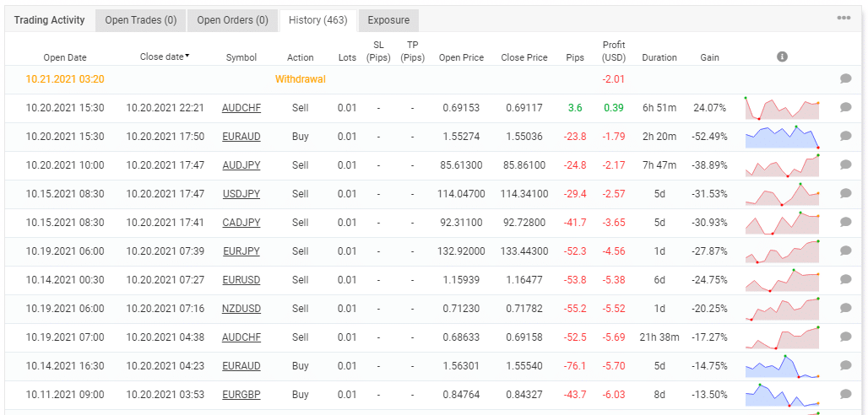Click the info icon in header
This screenshot has width=868, height=415.
[782, 57]
